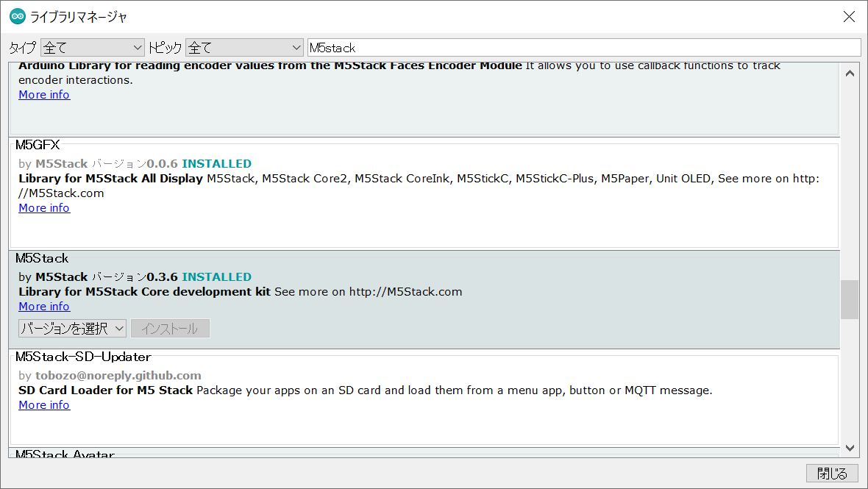Click the scrollbar down arrow
This screenshot has height=489, width=868.
(x=850, y=448)
